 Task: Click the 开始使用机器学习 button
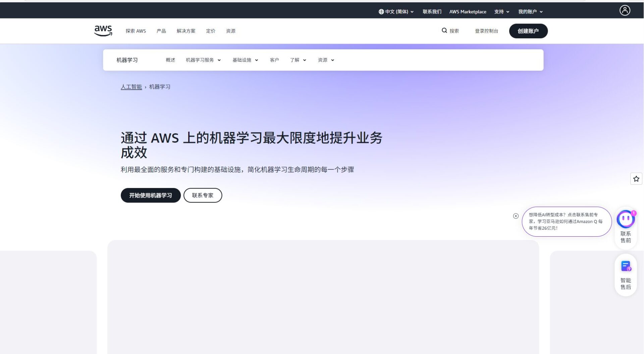click(150, 195)
